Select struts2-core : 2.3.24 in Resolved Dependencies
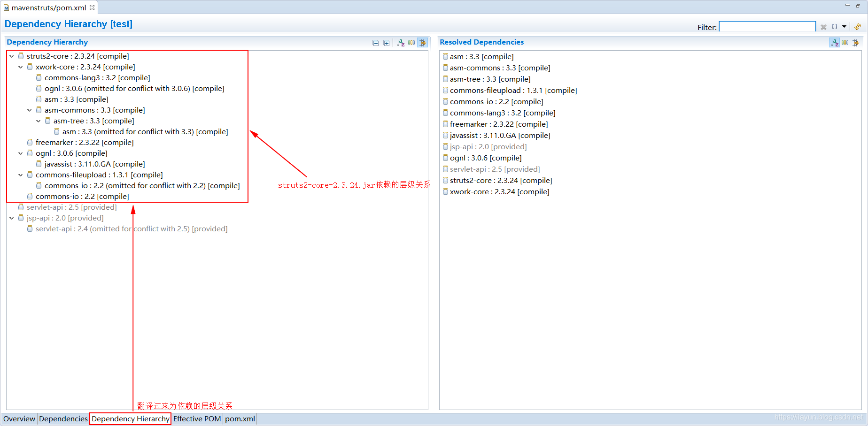This screenshot has height=426, width=868. 501,181
